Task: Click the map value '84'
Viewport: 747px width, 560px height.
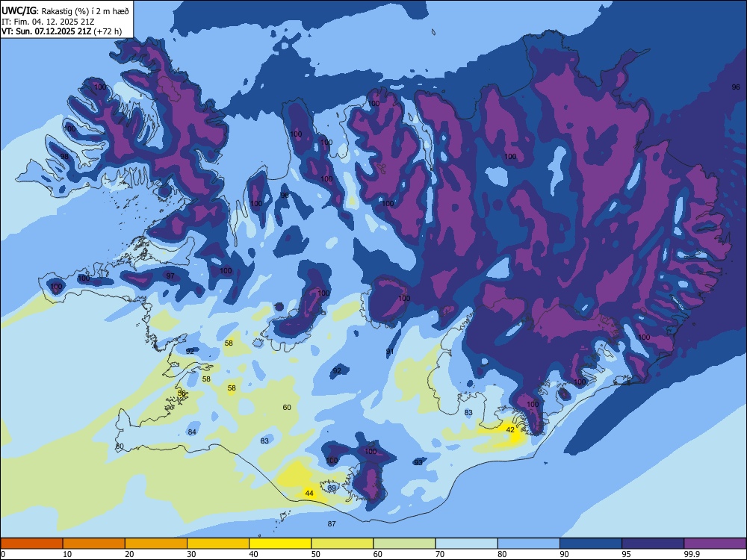Action: pyautogui.click(x=192, y=432)
